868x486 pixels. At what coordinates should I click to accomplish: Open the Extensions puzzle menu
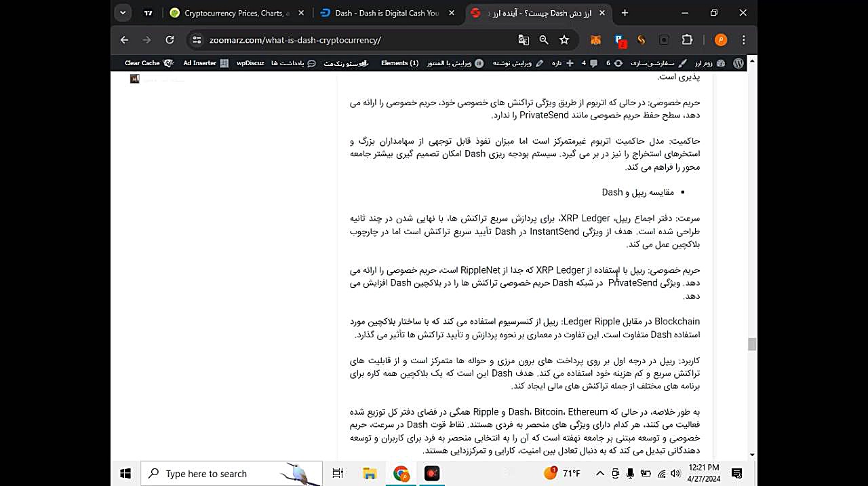[x=687, y=40]
